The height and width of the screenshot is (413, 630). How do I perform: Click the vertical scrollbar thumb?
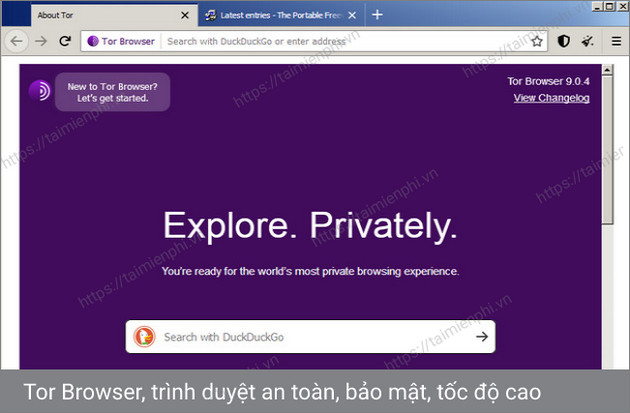[607, 149]
